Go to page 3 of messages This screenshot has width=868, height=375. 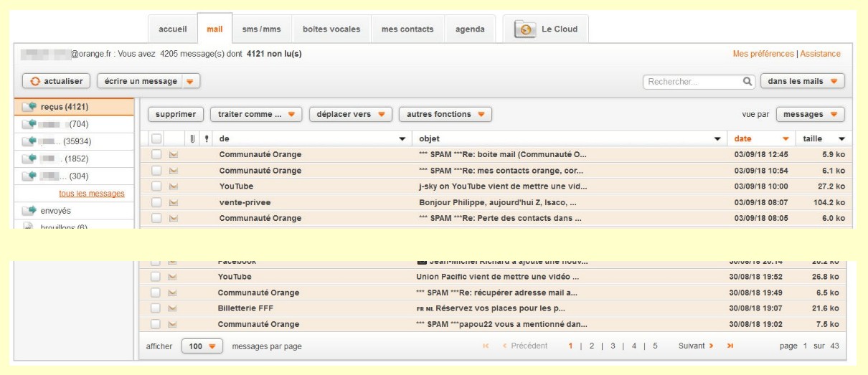pyautogui.click(x=613, y=346)
